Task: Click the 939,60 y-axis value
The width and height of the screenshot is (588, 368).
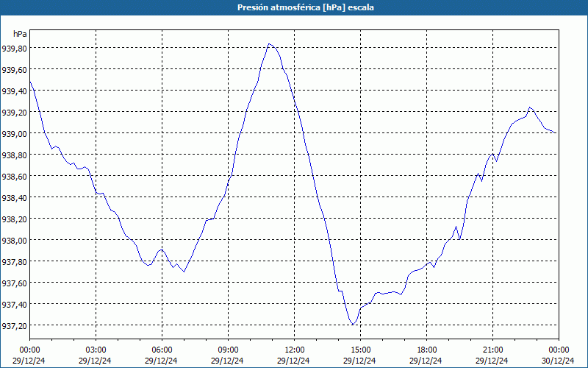Action: point(14,69)
